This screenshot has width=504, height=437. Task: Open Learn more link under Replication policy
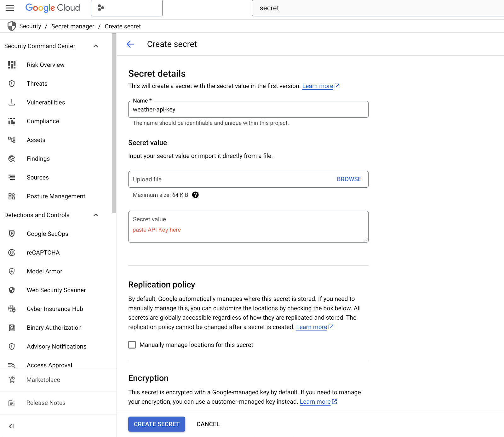pos(312,327)
